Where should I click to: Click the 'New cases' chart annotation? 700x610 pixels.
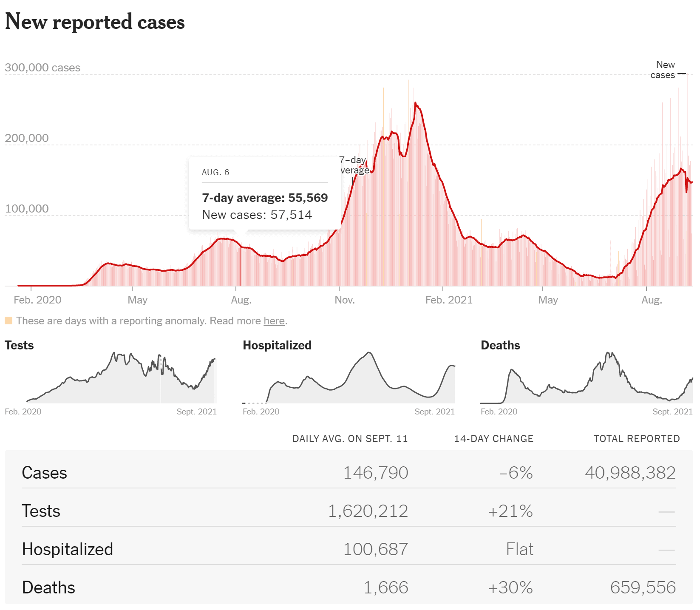pos(663,70)
